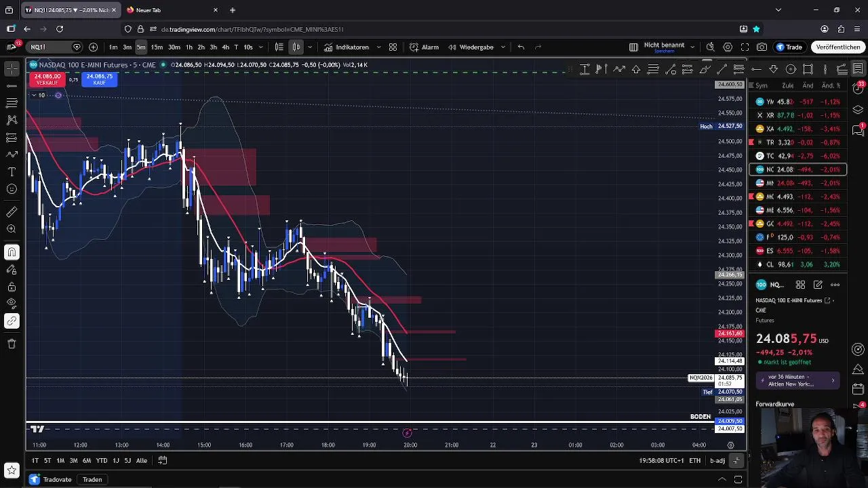Reload the browser page
868x488 pixels.
[60, 29]
